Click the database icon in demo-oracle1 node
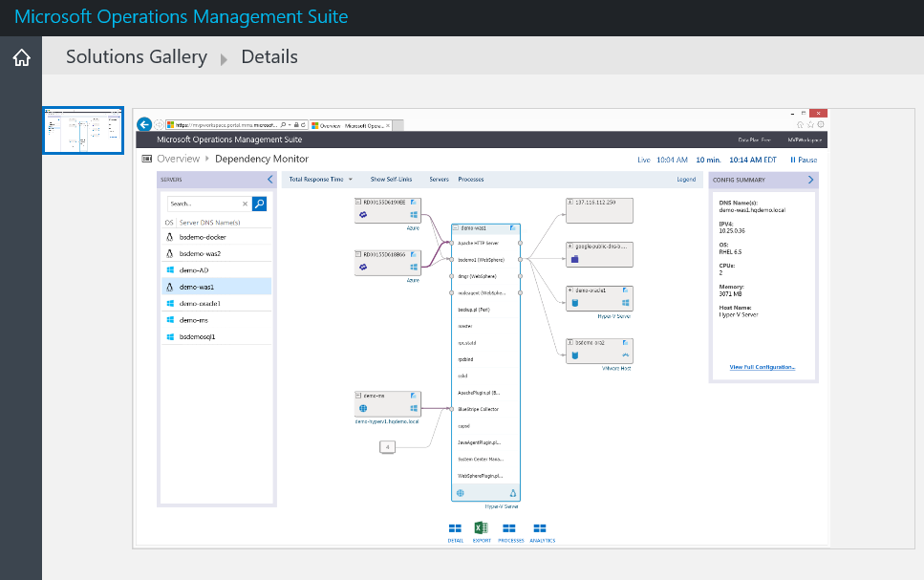 (575, 303)
